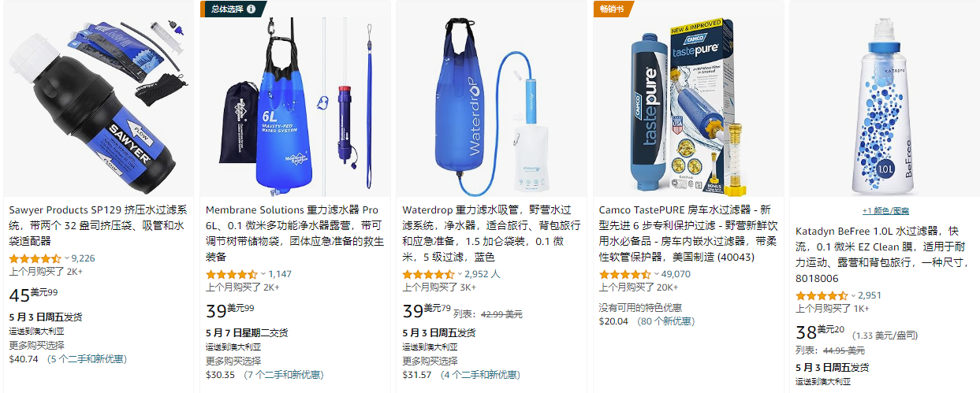Click the 畅销书 bestseller badge

(613, 9)
